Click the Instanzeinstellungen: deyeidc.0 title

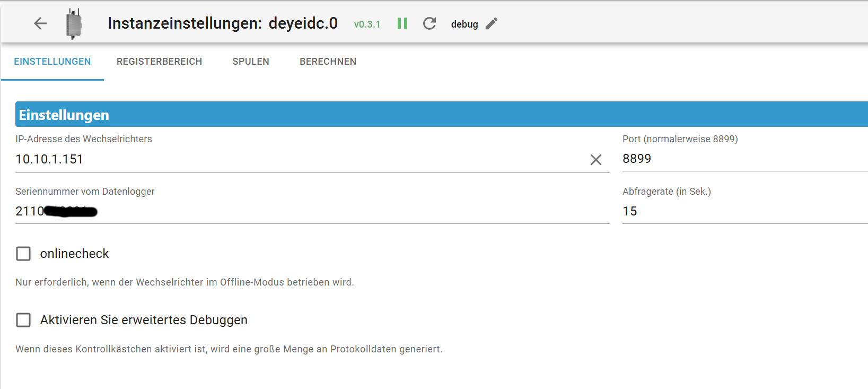223,23
